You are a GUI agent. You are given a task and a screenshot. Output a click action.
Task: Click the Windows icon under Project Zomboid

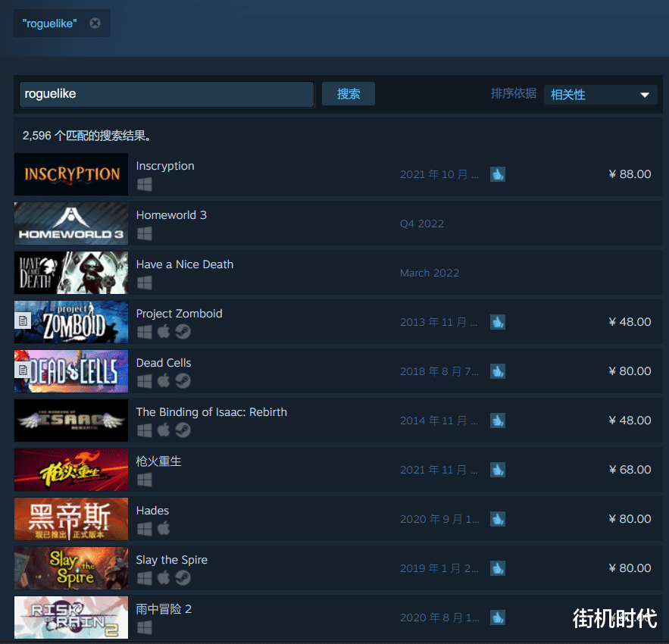click(x=145, y=332)
